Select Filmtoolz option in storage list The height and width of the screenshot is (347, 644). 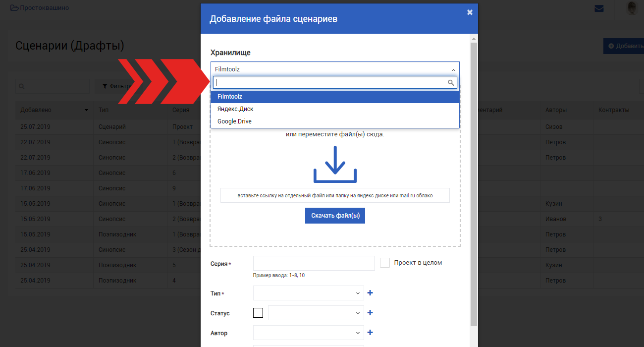(335, 97)
